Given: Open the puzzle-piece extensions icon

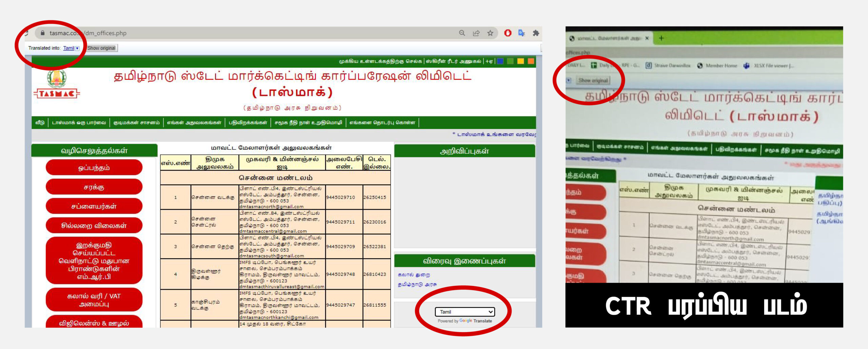Looking at the screenshot, I should tap(536, 33).
